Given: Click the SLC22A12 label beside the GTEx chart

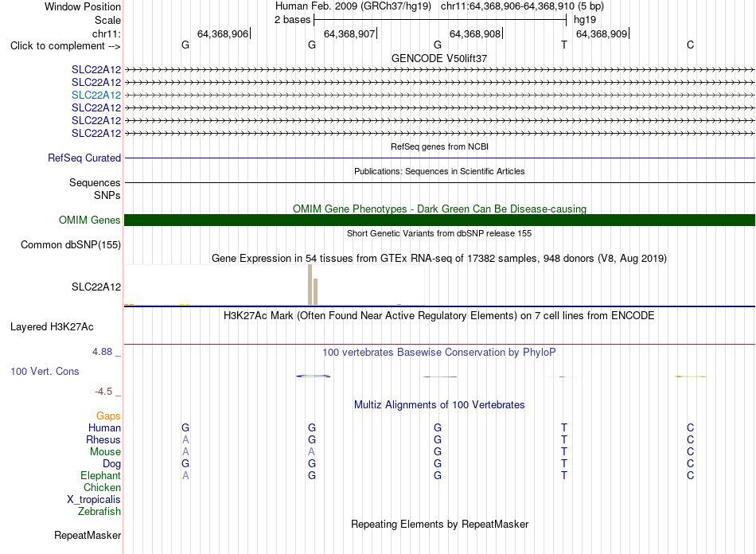Looking at the screenshot, I should (x=96, y=287).
